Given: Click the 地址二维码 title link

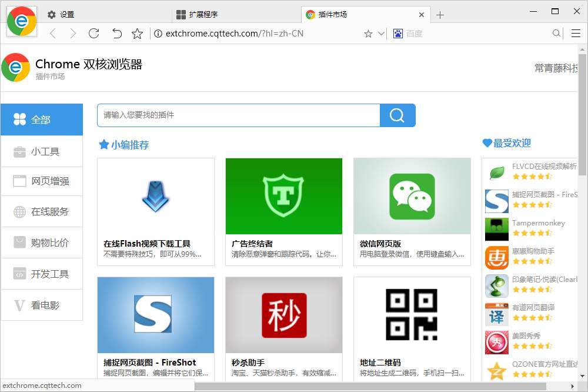Looking at the screenshot, I should point(380,363).
